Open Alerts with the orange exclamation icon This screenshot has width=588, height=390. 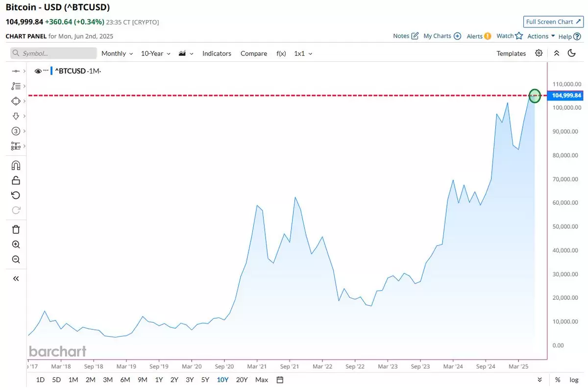click(488, 36)
